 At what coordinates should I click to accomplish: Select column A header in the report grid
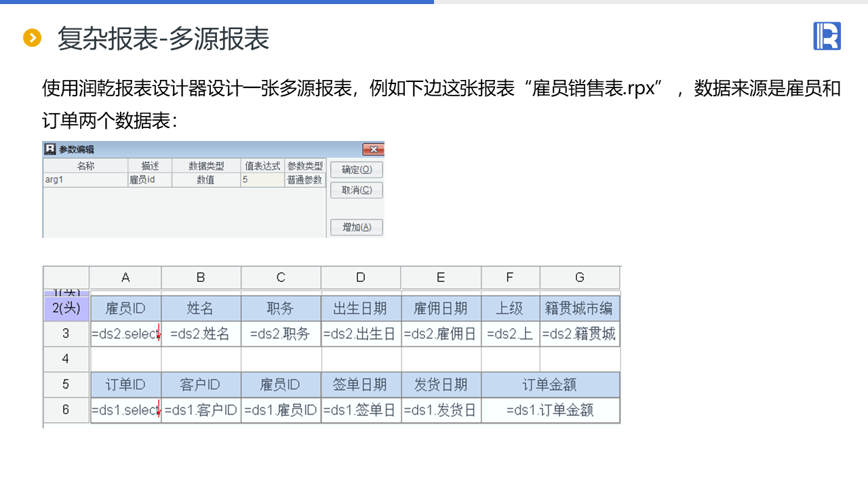click(x=125, y=277)
